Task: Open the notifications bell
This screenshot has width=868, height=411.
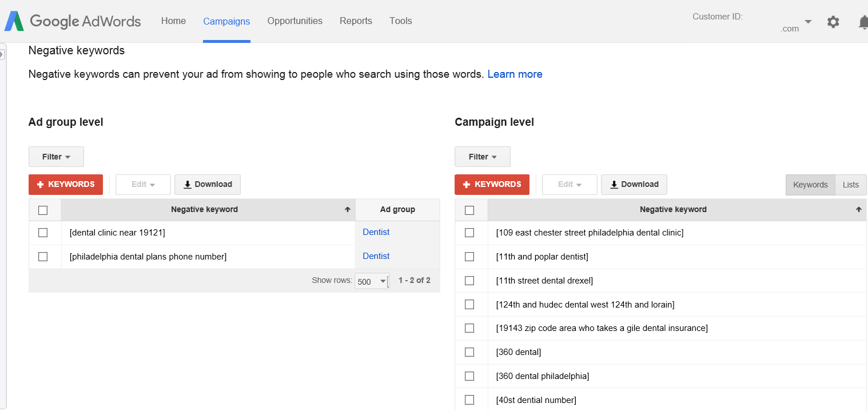Action: (x=863, y=22)
